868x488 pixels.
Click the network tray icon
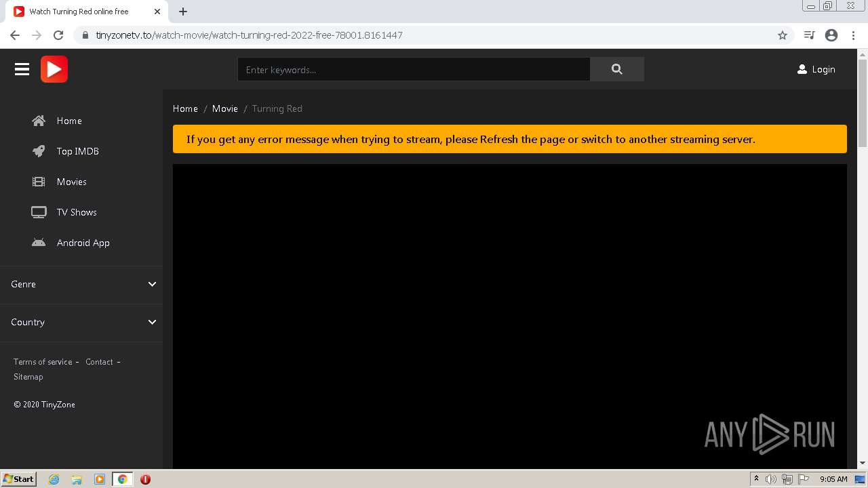pyautogui.click(x=787, y=479)
